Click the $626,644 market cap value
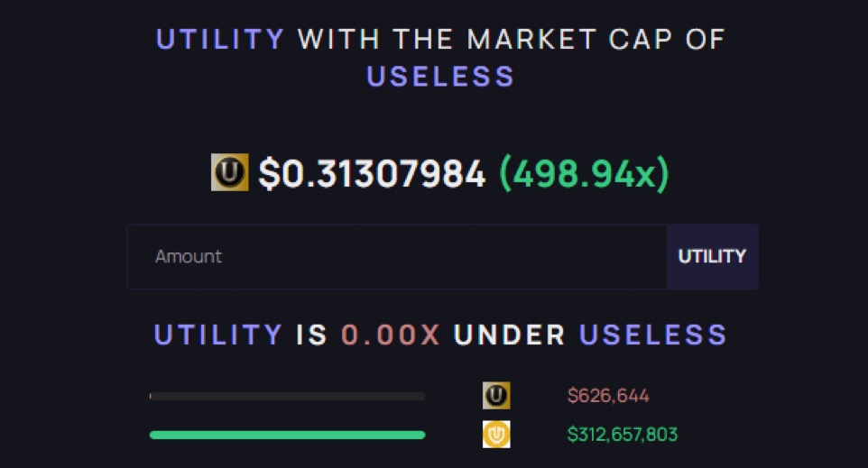This screenshot has height=468, width=868. (608, 396)
